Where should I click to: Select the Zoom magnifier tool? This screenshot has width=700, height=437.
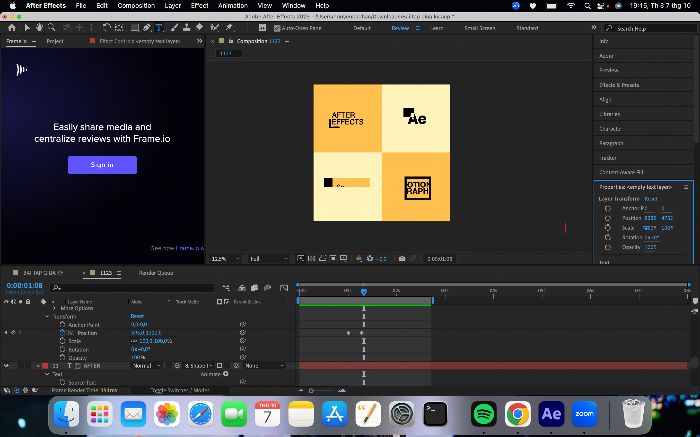[x=51, y=28]
